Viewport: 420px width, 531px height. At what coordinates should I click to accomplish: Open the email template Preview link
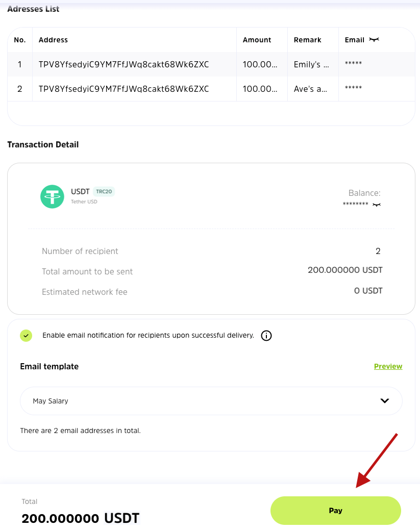click(x=388, y=366)
